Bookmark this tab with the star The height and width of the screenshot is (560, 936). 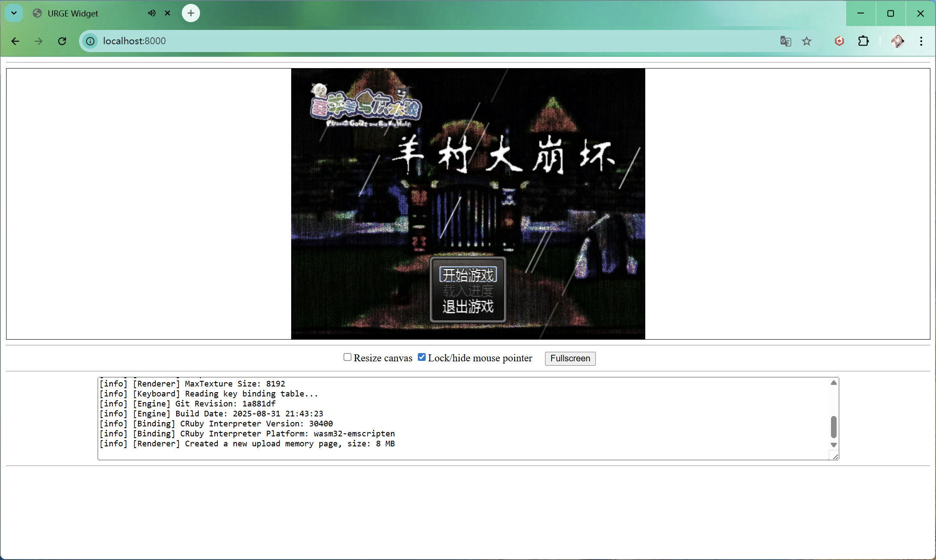pos(807,41)
